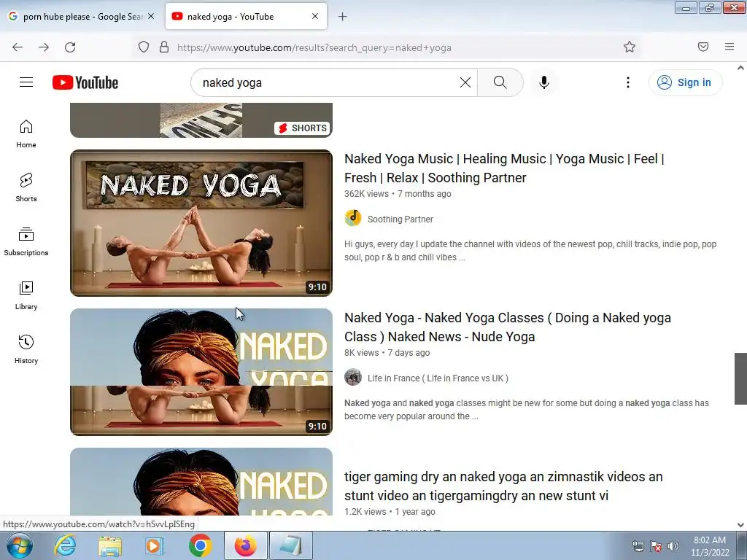
Task: Open Library in the sidebar
Action: click(26, 296)
